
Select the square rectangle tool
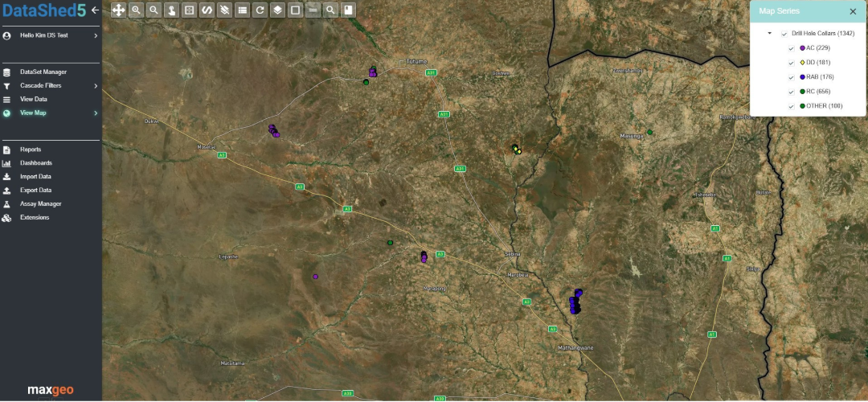click(295, 10)
